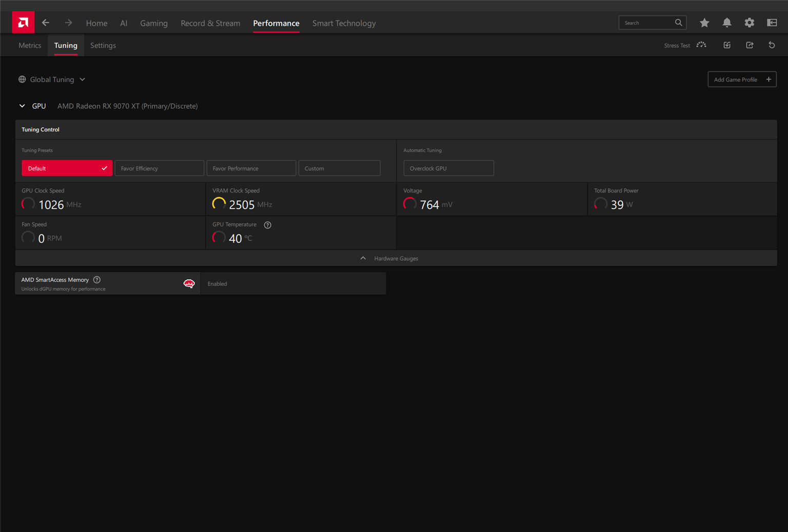This screenshot has width=788, height=532.
Task: Go forward with the right arrow
Action: click(x=68, y=23)
